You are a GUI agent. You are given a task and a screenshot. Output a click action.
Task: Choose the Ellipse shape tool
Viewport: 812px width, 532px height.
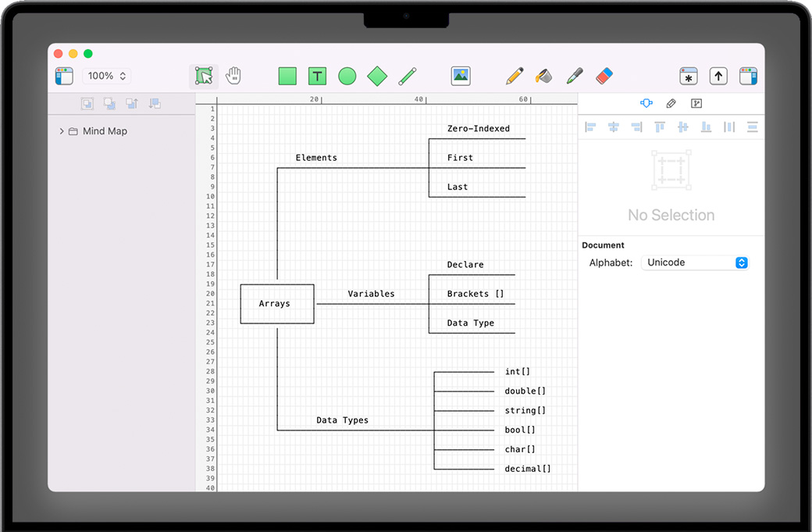click(x=347, y=76)
